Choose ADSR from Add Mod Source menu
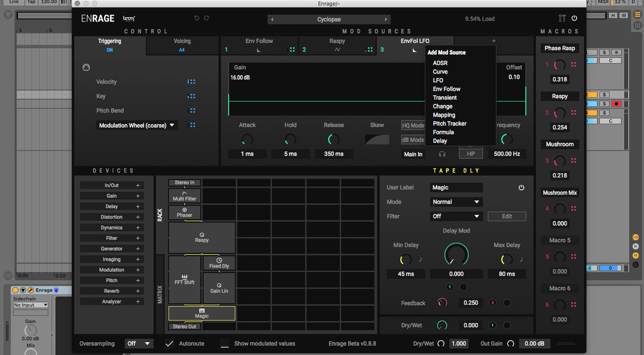Screen dimensions: 644x355 click(x=440, y=63)
